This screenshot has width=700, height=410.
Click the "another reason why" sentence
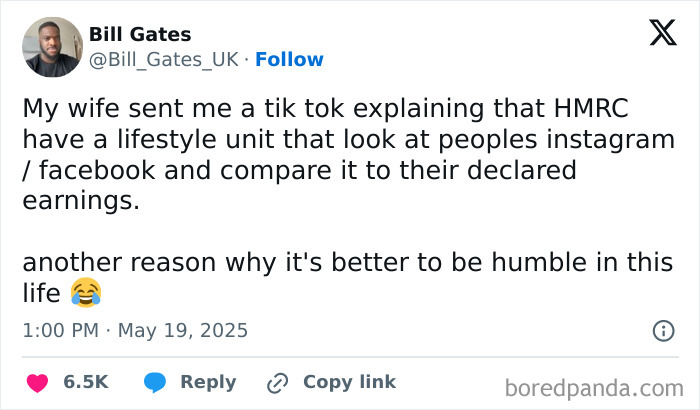(x=348, y=263)
